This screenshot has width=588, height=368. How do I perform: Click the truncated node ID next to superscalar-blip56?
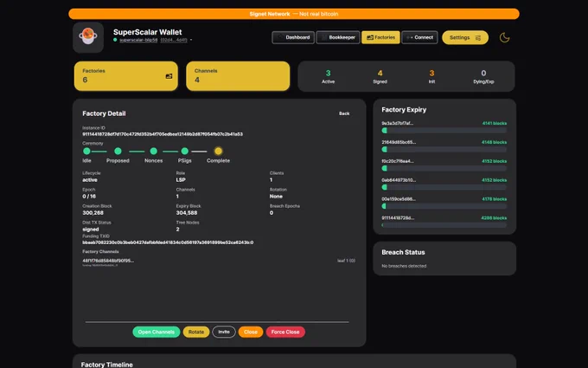click(174, 40)
